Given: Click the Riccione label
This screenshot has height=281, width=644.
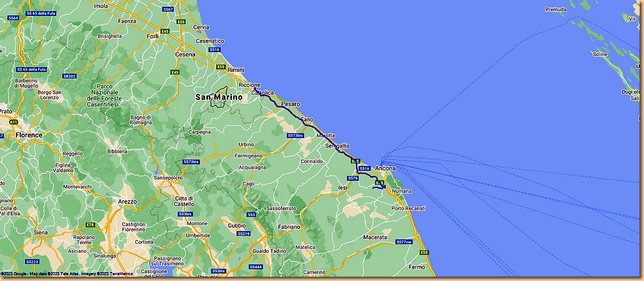Looking at the screenshot, I should (x=249, y=85).
